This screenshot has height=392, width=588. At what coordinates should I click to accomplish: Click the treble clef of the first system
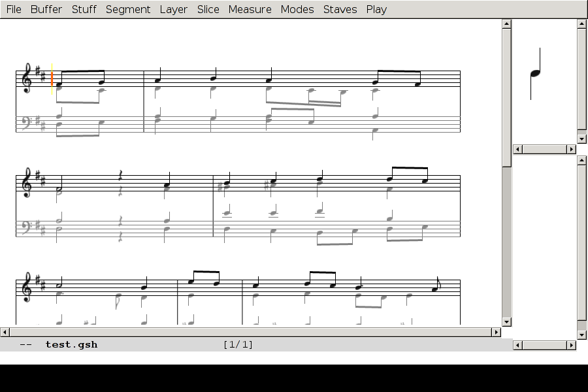pos(27,78)
